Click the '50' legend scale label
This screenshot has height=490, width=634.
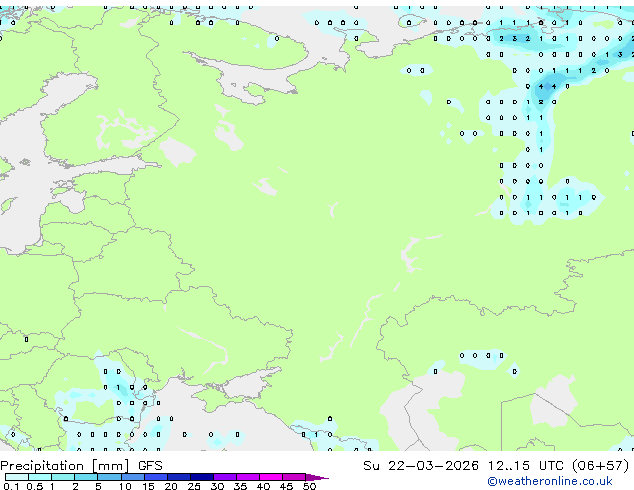pyautogui.click(x=309, y=486)
